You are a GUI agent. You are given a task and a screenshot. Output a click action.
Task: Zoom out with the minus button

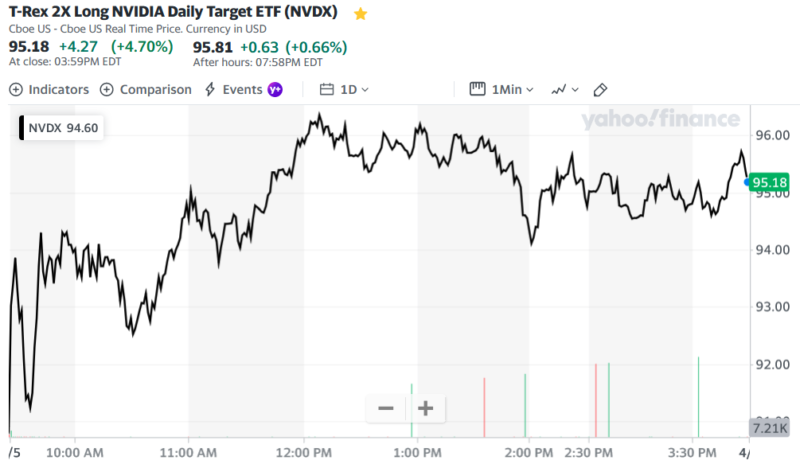click(386, 408)
